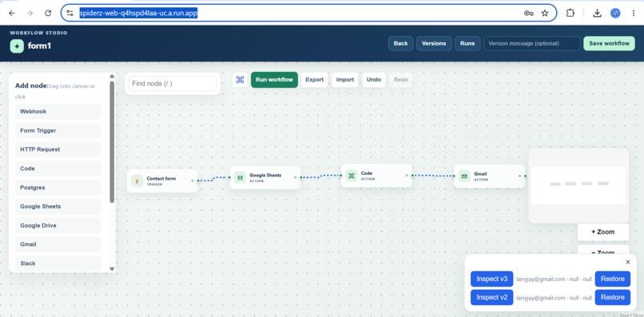Viewport: 644px width, 317px height.
Task: Select the Code action node on canvas
Action: click(376, 176)
